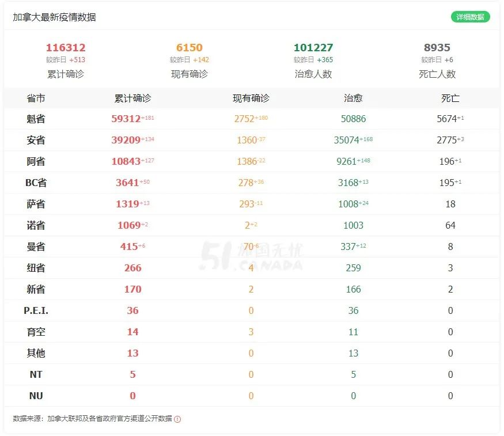Select the 育空 row name
This screenshot has width=504, height=436.
pos(36,332)
